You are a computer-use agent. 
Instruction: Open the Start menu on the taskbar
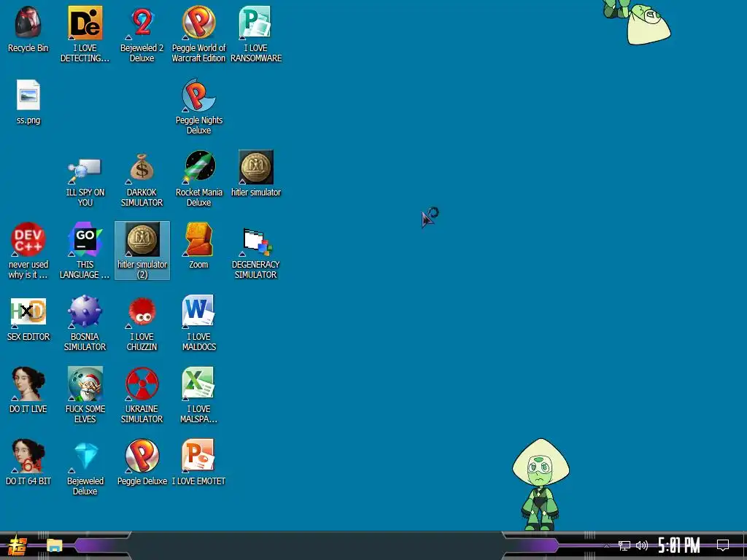point(18,545)
